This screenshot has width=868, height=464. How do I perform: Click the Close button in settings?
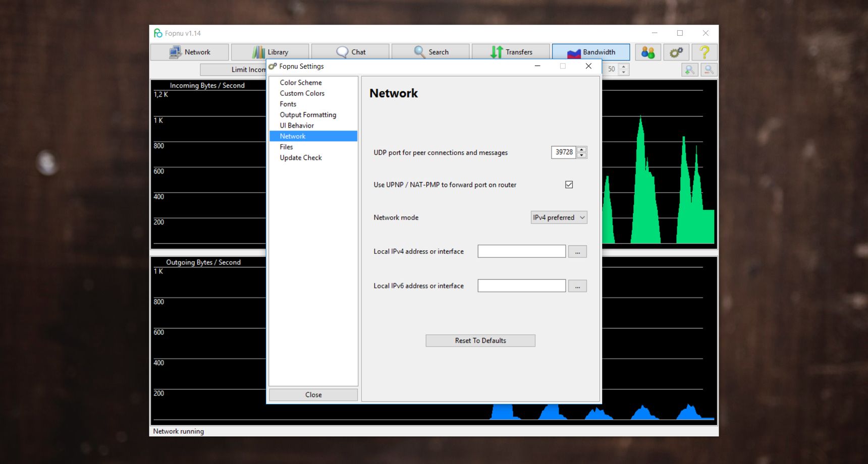313,394
